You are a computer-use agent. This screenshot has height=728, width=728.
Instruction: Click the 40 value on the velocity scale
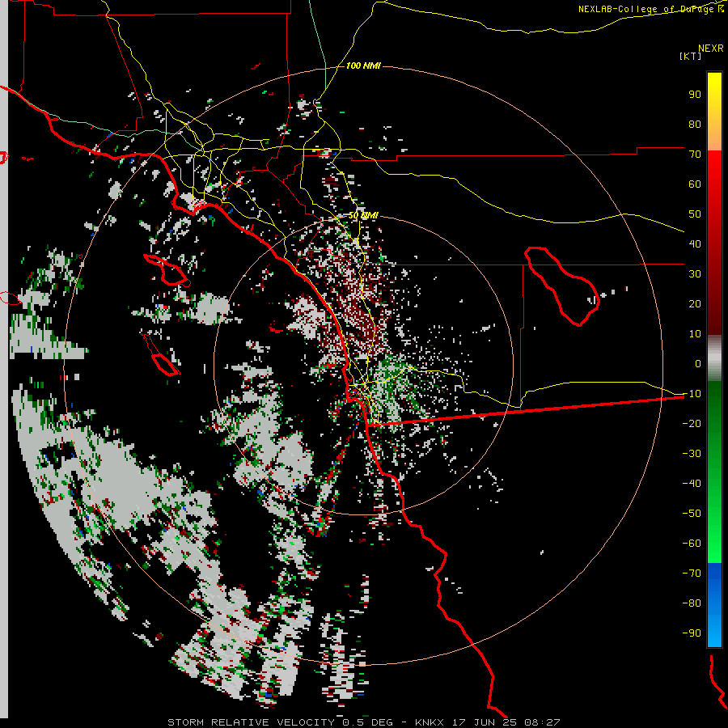click(x=695, y=243)
